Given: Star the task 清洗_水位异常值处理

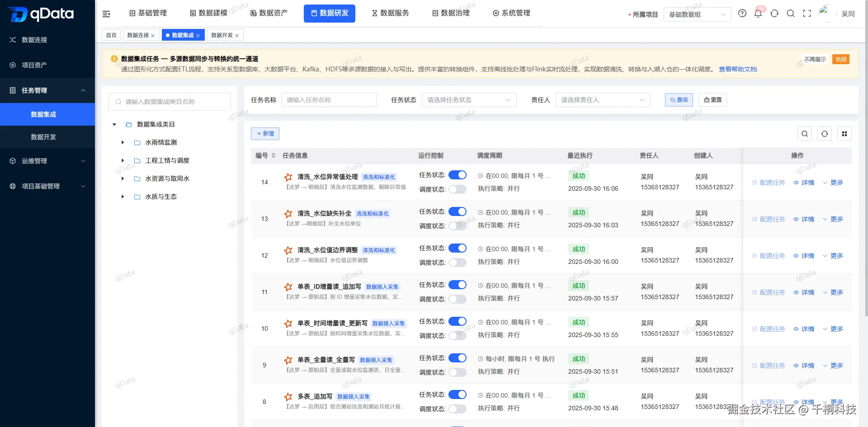Looking at the screenshot, I should click(288, 176).
